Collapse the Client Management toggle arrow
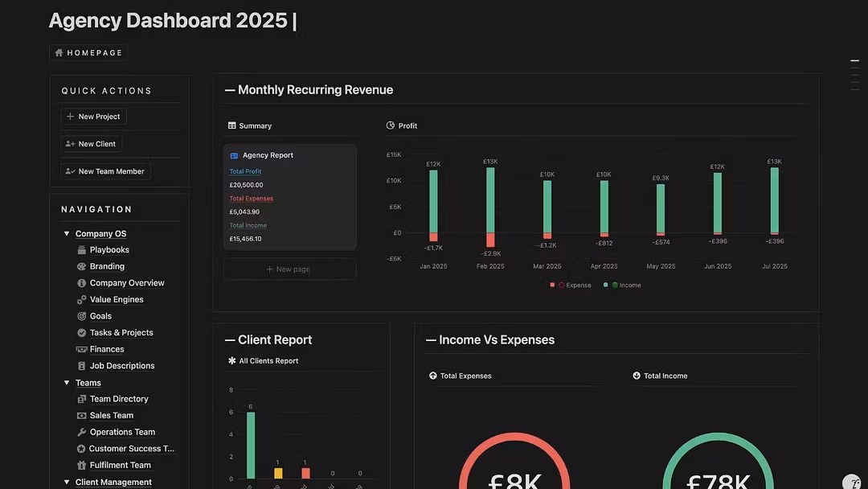Image resolution: width=868 pixels, height=489 pixels. click(x=67, y=483)
